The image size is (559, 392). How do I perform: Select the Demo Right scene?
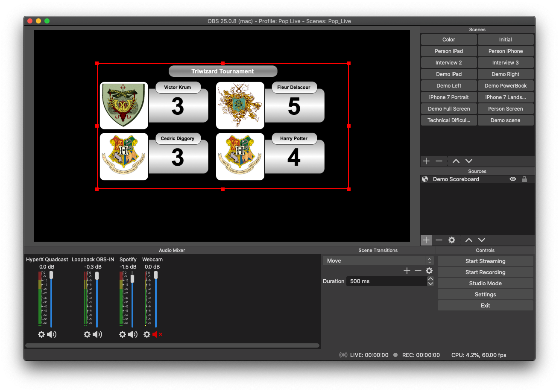506,74
